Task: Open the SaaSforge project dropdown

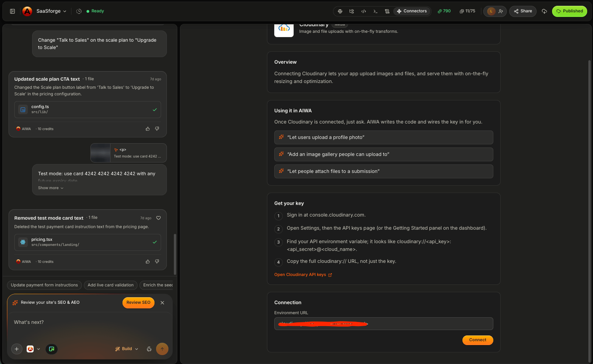Action: click(51, 11)
